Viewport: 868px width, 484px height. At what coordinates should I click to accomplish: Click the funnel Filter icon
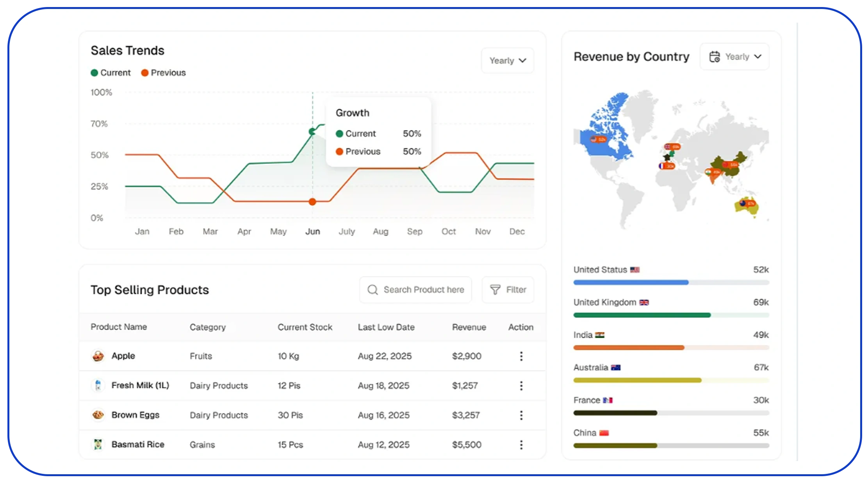(495, 290)
